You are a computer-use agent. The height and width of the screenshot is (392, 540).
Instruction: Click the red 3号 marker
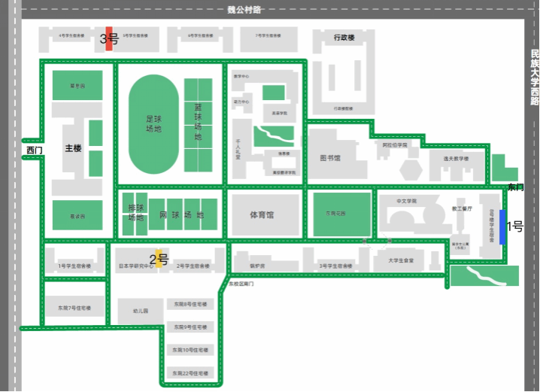pos(109,38)
